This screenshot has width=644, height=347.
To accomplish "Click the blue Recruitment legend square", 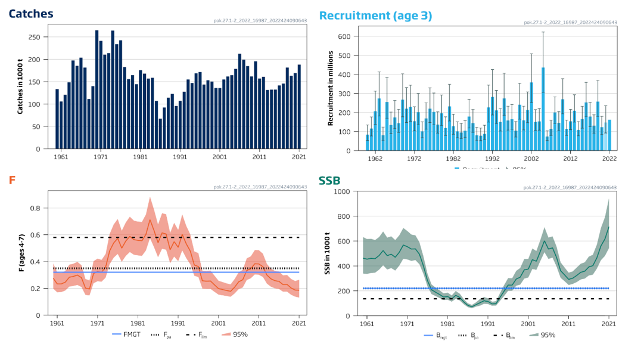I will [456, 169].
